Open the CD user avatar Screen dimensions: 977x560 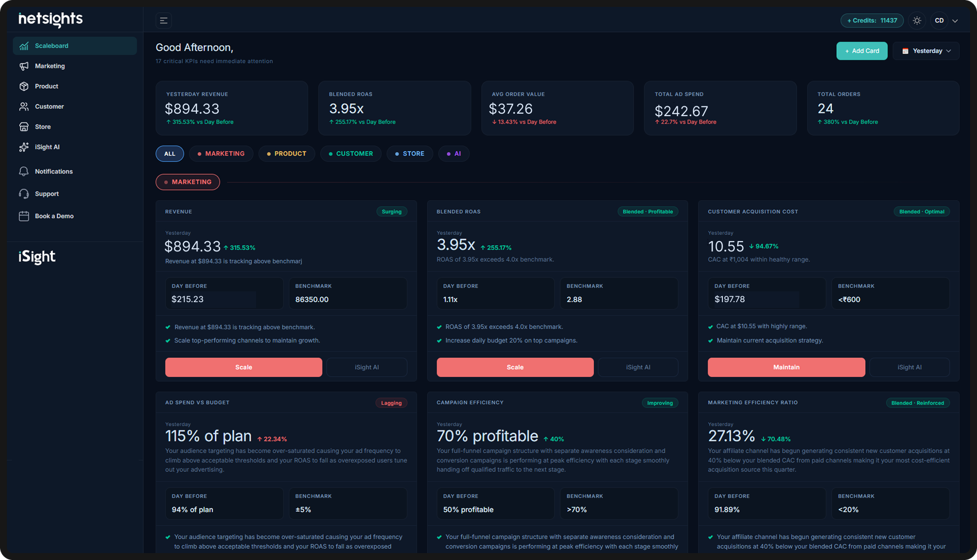939,20
